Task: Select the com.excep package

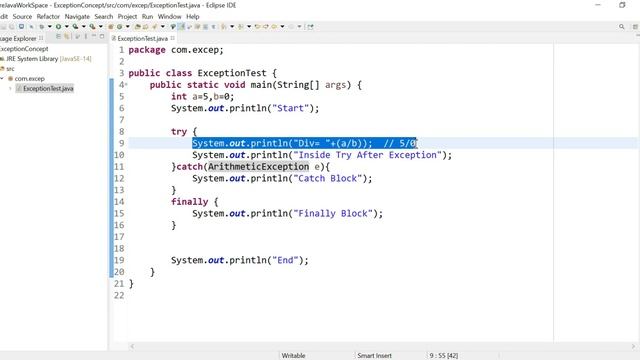Action: 29,78
